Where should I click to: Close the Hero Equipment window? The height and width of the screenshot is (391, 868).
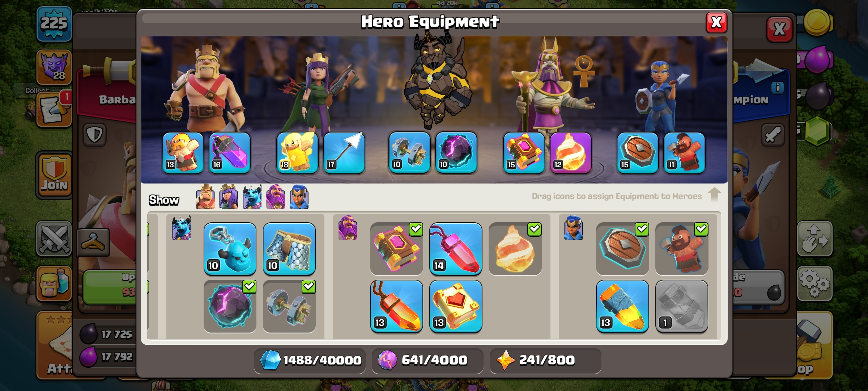[x=716, y=22]
